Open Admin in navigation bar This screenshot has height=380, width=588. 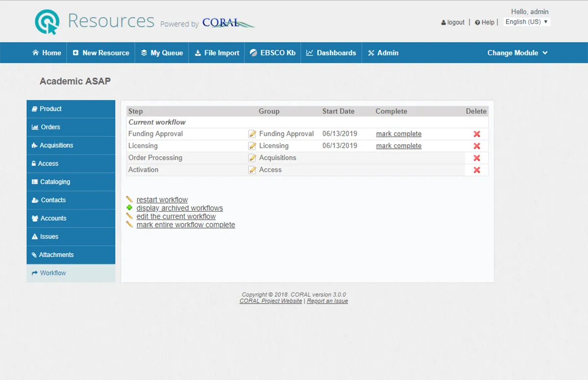click(383, 53)
